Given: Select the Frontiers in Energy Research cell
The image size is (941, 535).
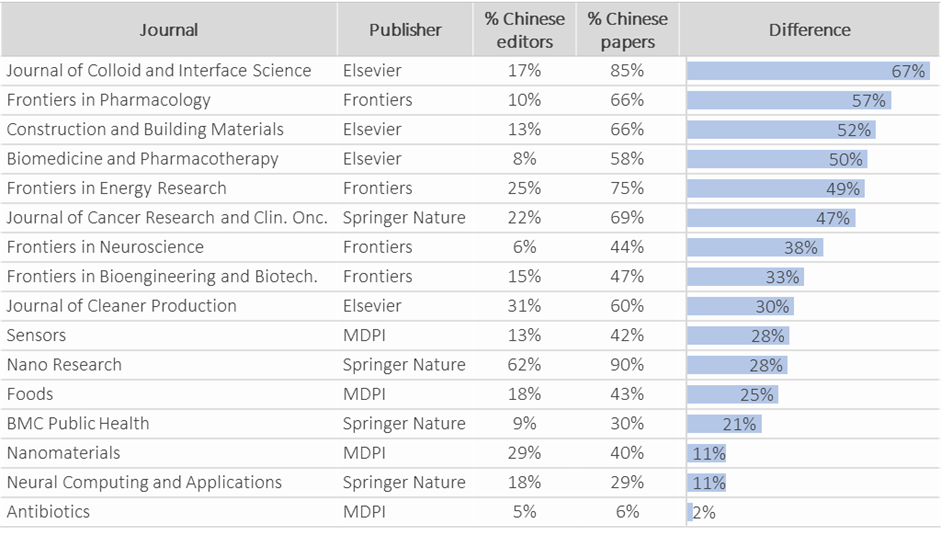Looking at the screenshot, I should (x=117, y=188).
